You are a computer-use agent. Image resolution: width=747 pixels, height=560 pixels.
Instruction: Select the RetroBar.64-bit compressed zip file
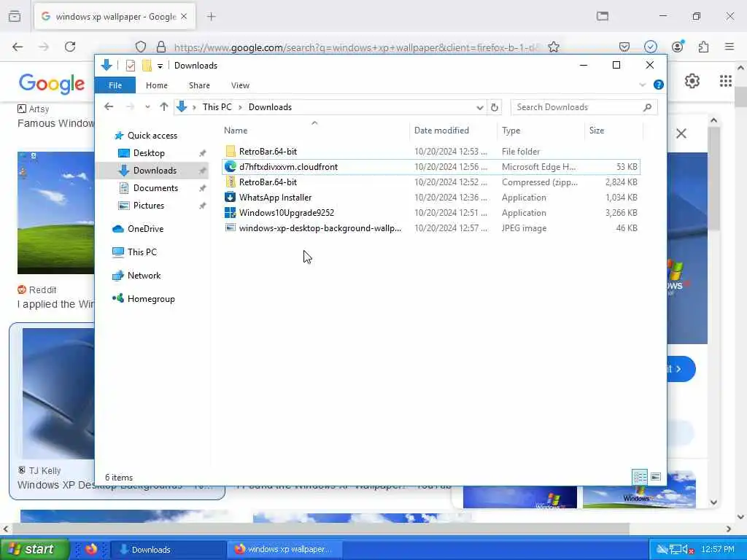tap(431, 182)
